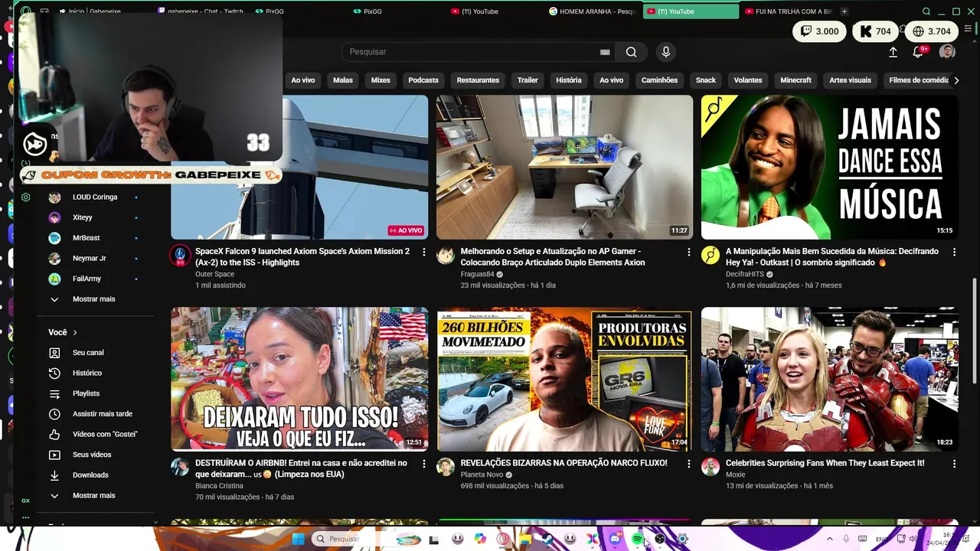980x551 pixels.
Task: Click the upload arrow icon in the YouTube header
Action: (x=893, y=52)
